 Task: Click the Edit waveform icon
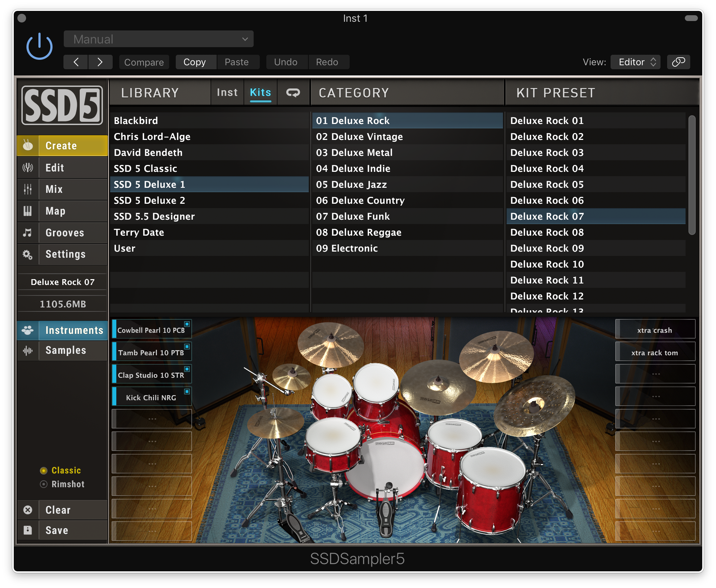(28, 167)
